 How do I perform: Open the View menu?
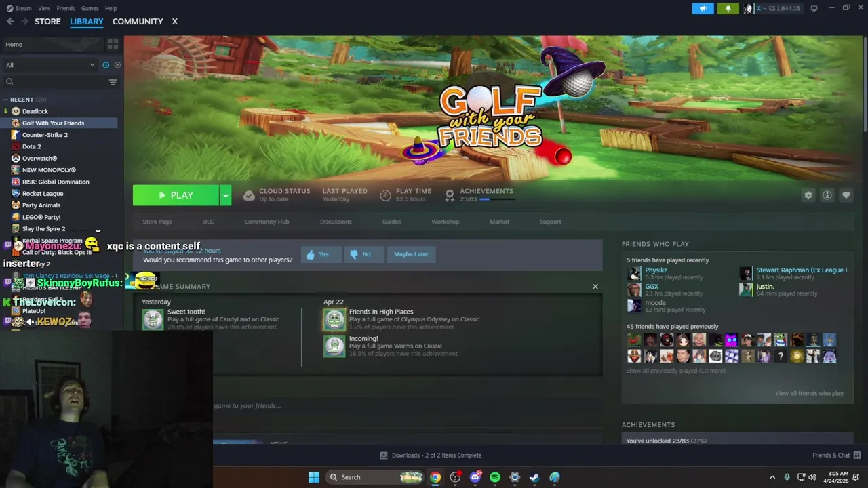[x=44, y=8]
